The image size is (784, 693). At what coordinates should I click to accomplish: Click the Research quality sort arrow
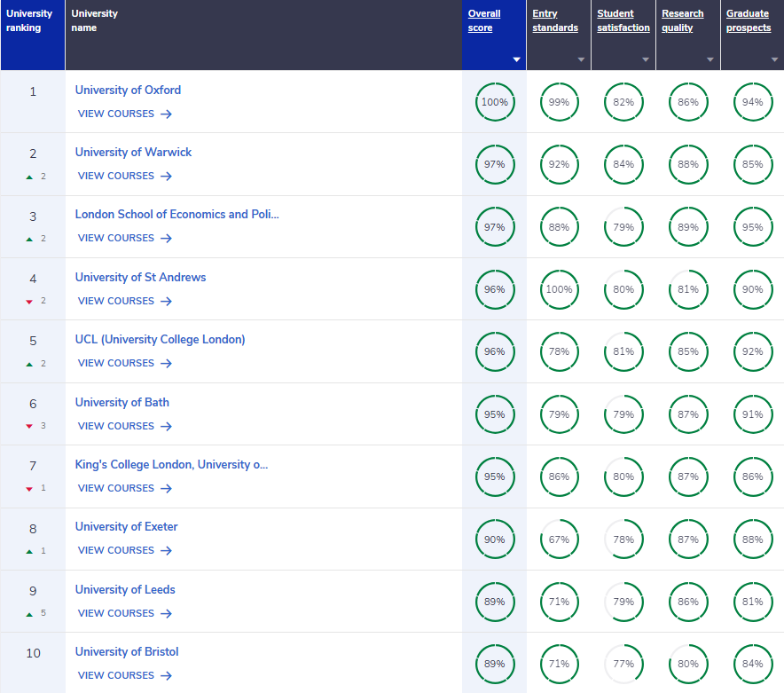(710, 59)
